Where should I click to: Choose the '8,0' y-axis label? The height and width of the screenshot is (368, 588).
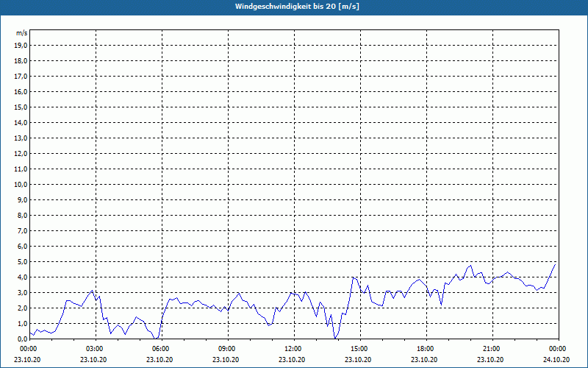click(x=22, y=215)
